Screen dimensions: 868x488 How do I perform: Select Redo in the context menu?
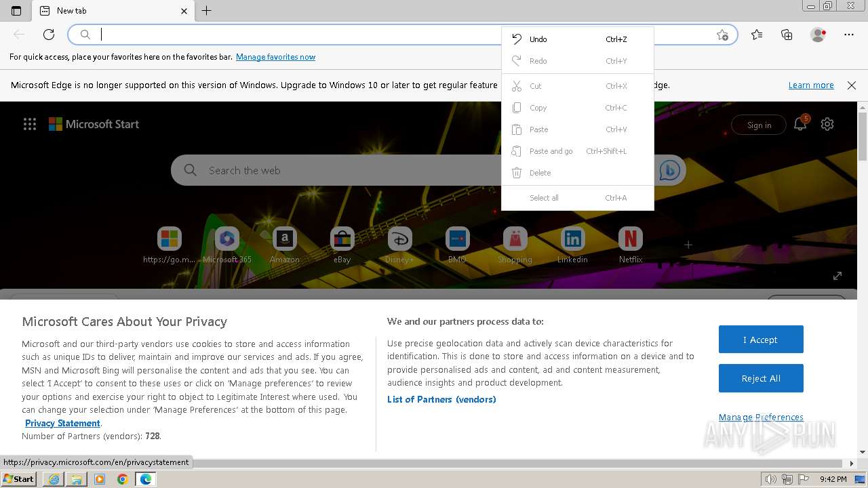pos(578,61)
